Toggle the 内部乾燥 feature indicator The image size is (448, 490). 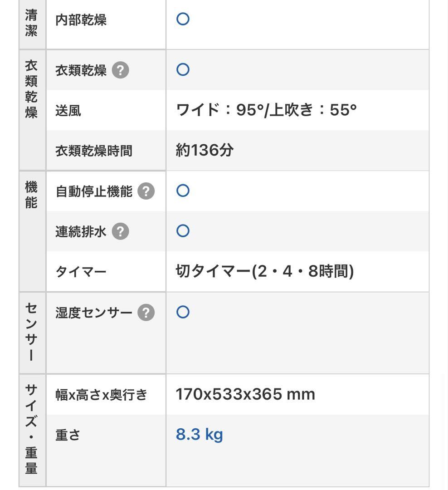[183, 19]
